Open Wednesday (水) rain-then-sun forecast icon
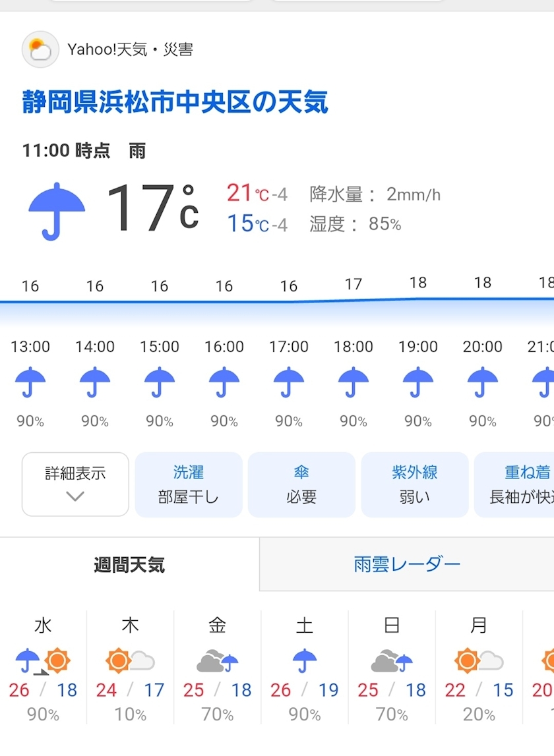Viewport: 554px width, 756px height. tap(43, 660)
